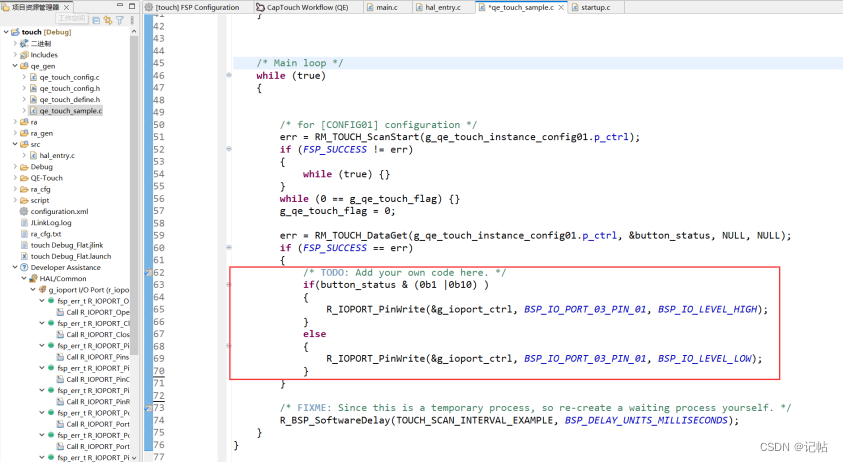Viewport: 843px width, 462px height.
Task: Minimize the project explorer panel
Action: point(120,6)
